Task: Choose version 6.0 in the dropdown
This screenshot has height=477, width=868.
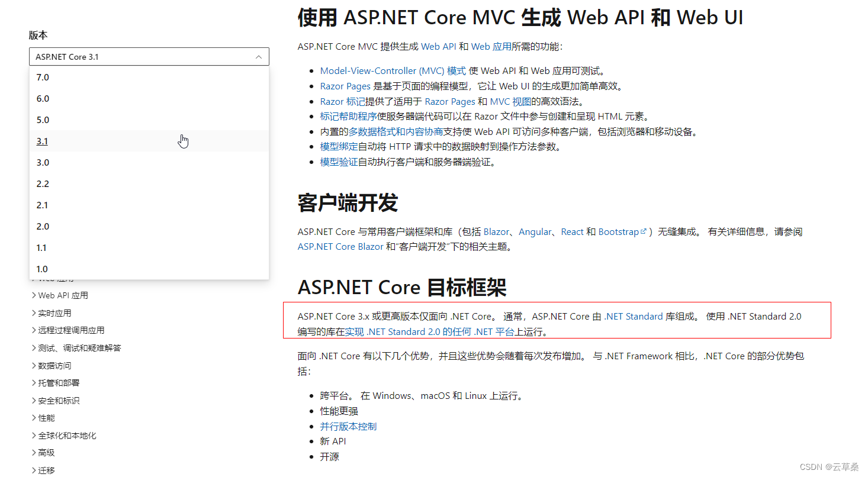Action: (149, 98)
